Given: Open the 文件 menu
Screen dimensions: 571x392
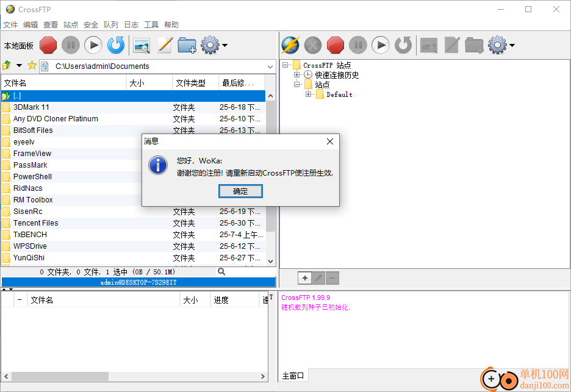Looking at the screenshot, I should coord(10,25).
